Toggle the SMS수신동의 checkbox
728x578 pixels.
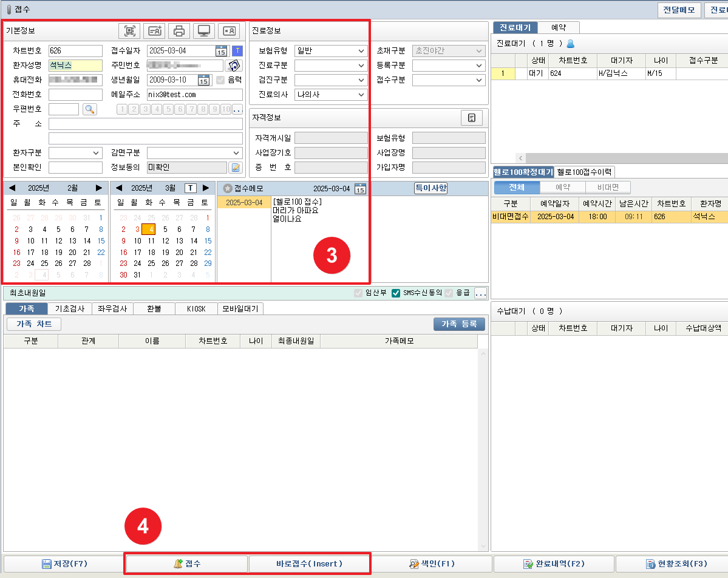coord(396,293)
